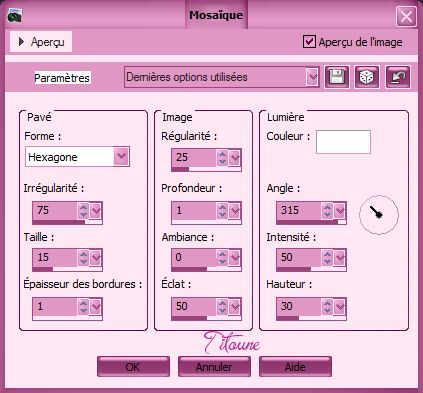Open the Éclat slider dropdown arrow
The width and height of the screenshot is (423, 393).
[x=235, y=307]
